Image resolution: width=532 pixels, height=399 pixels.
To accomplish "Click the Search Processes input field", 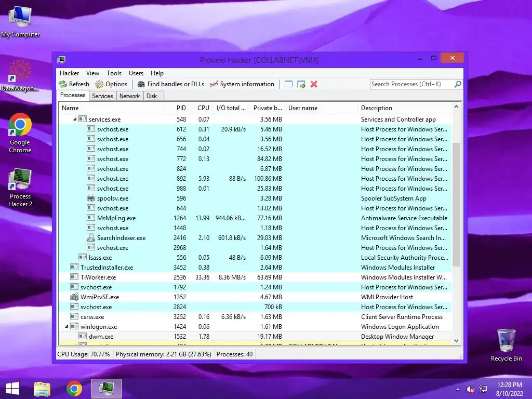I will point(412,84).
